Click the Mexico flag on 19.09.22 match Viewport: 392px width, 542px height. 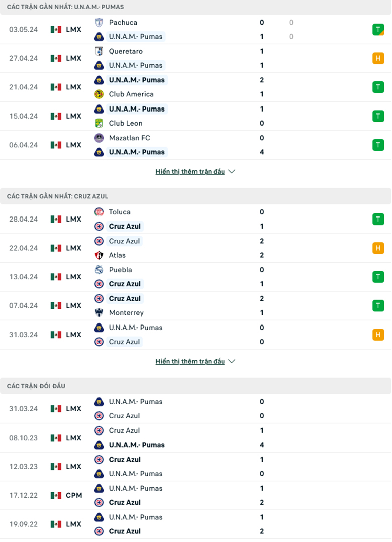56,524
